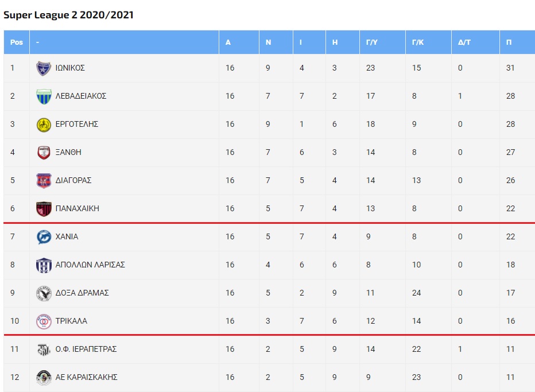Click the Pos column header
This screenshot has width=535, height=392.
(x=17, y=42)
